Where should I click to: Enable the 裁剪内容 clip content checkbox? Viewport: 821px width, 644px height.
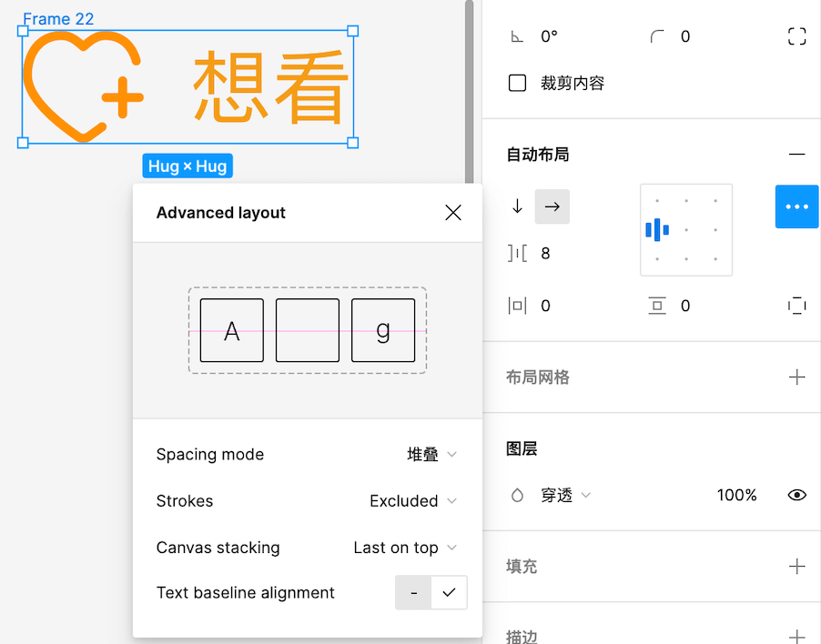(x=518, y=84)
